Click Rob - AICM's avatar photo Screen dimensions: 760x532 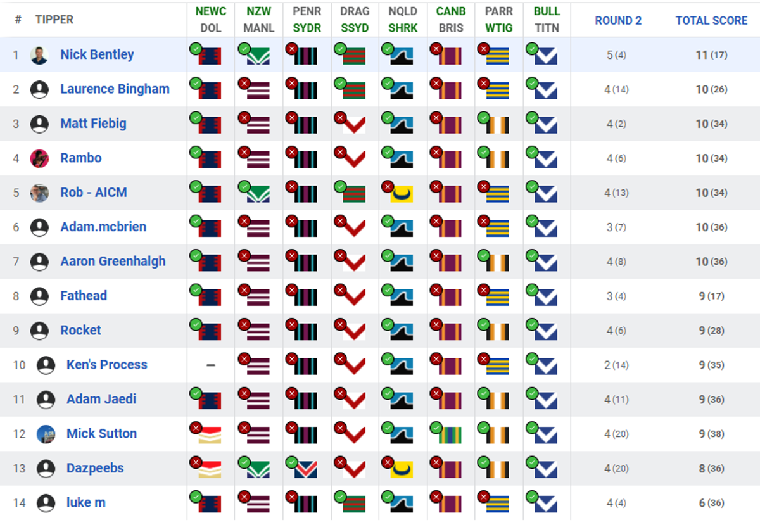39,193
